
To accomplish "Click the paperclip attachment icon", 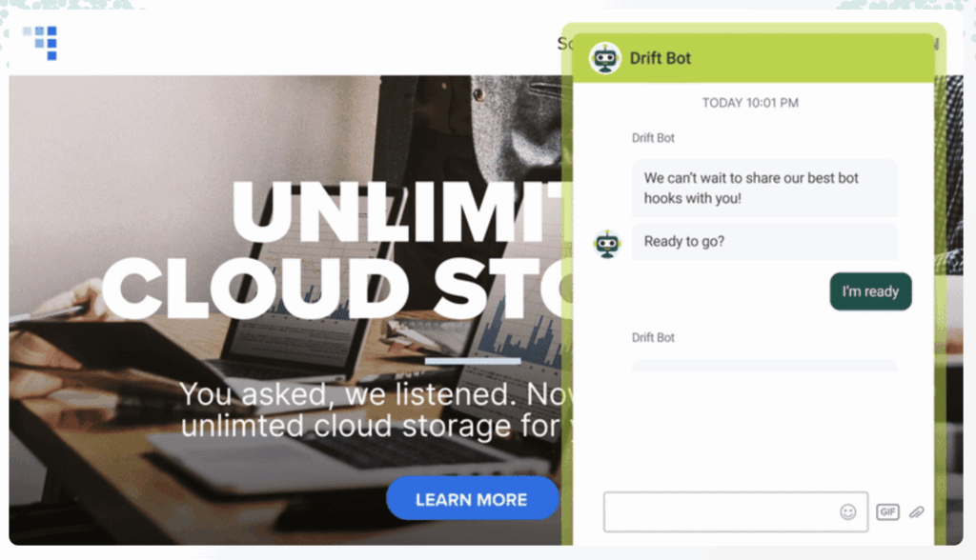I will pos(917,511).
